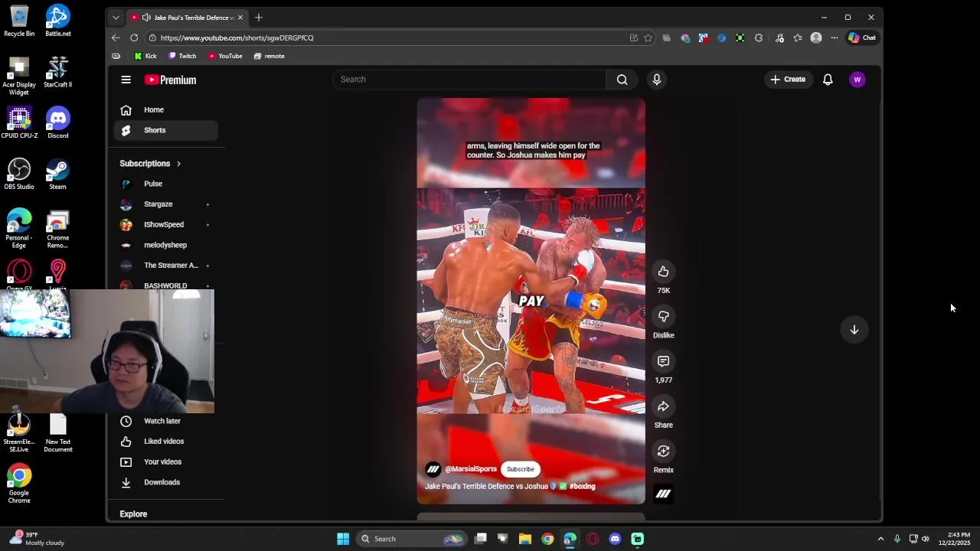This screenshot has width=980, height=551.
Task: Dislike the Short
Action: [663, 316]
